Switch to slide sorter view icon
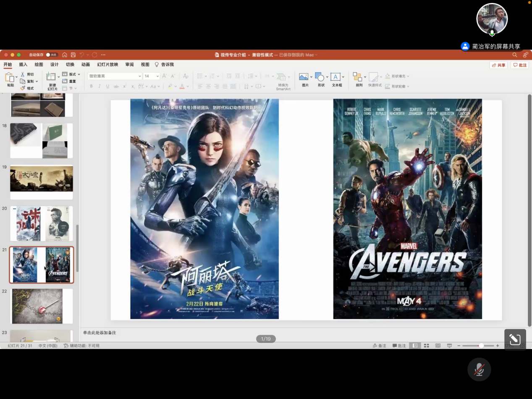 pos(426,346)
